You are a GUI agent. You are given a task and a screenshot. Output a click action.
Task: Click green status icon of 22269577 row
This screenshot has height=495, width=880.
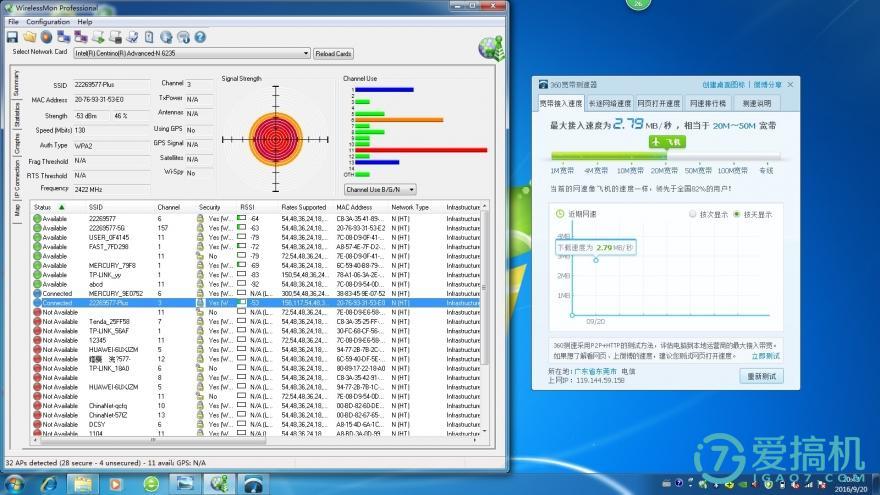point(37,219)
